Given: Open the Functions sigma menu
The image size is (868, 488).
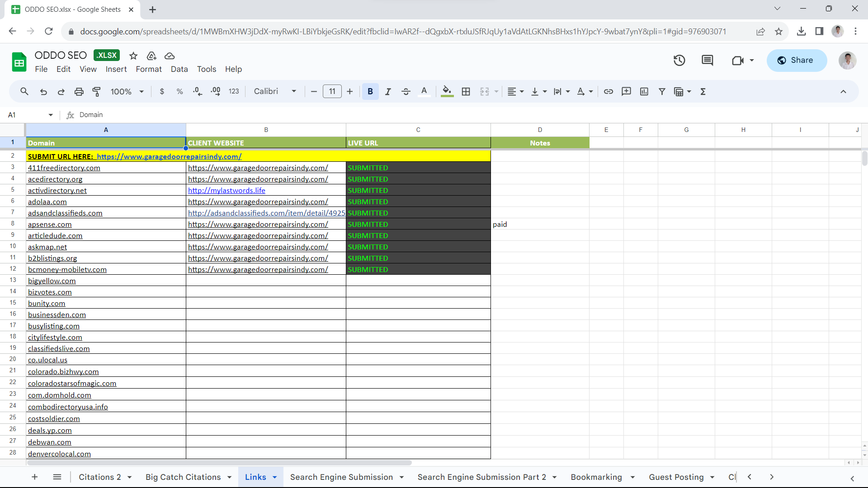Looking at the screenshot, I should click(x=703, y=92).
